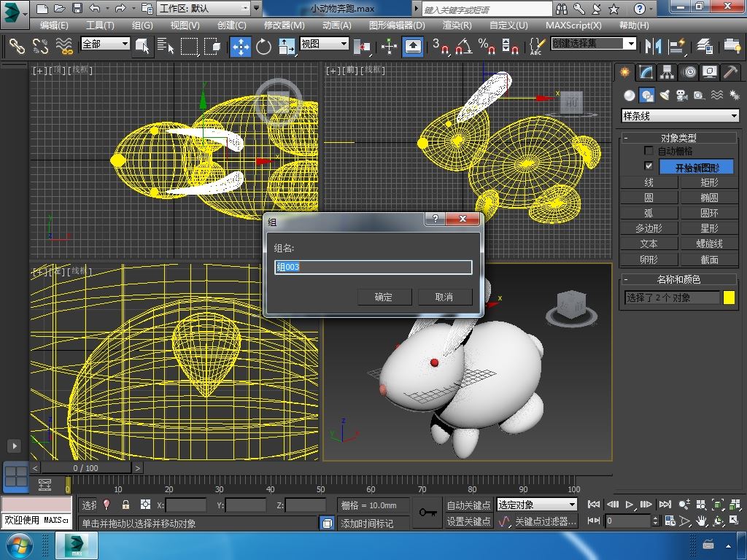Toggle Window/Crossing selection mode

tap(212, 46)
